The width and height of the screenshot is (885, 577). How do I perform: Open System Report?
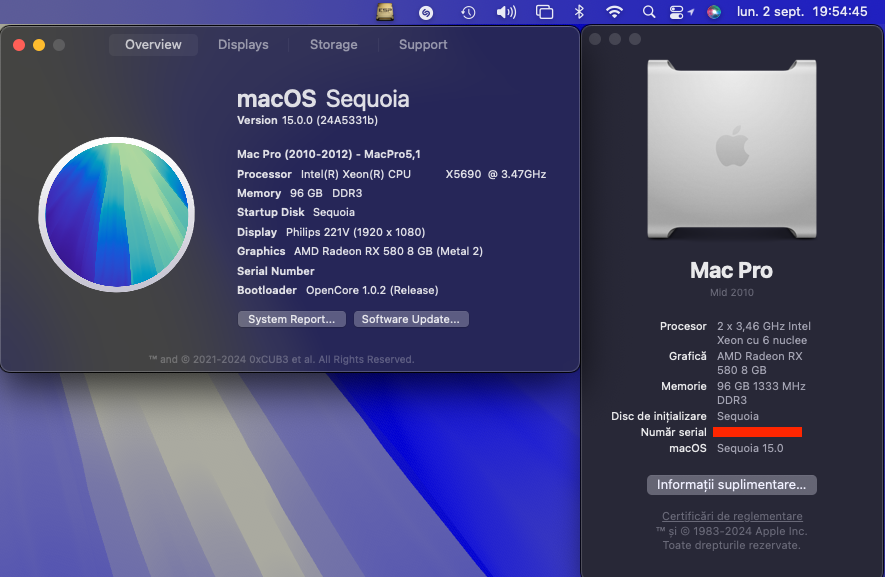292,319
